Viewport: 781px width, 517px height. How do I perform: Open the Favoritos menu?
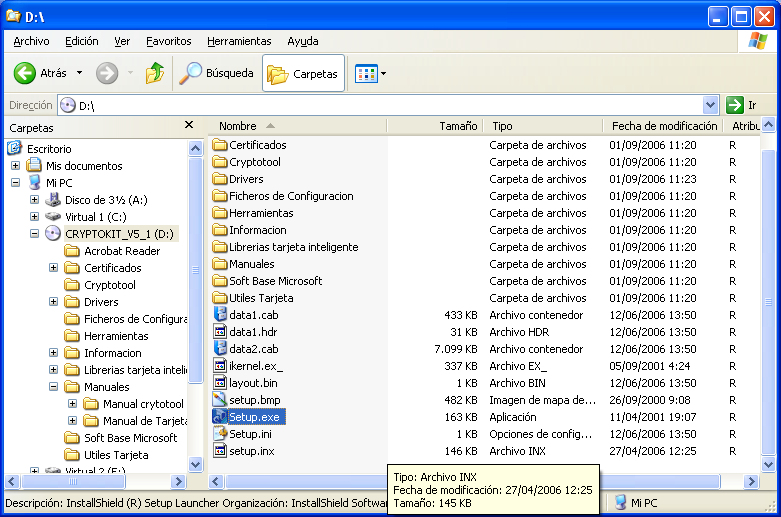click(168, 41)
